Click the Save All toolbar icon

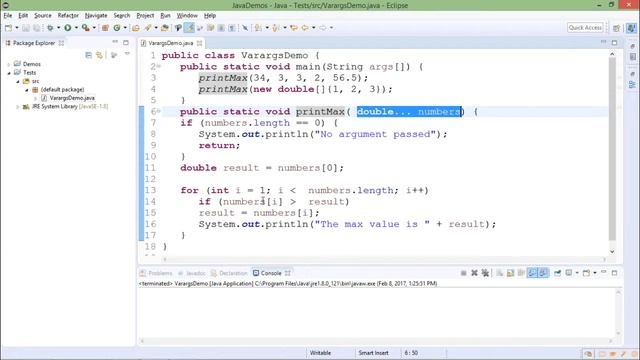point(37,28)
